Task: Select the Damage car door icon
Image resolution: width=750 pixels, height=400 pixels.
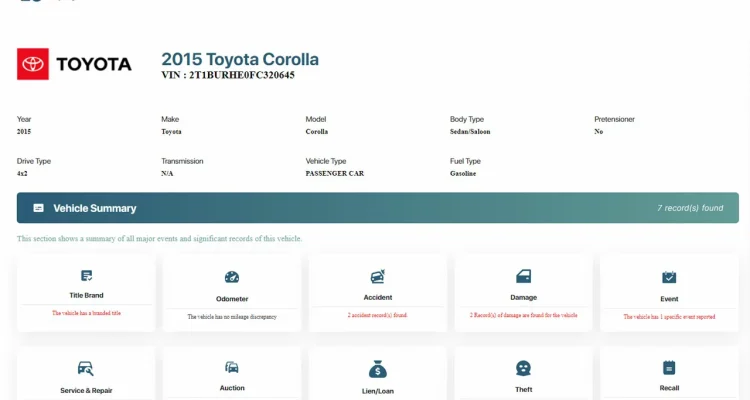Action: pos(523,276)
